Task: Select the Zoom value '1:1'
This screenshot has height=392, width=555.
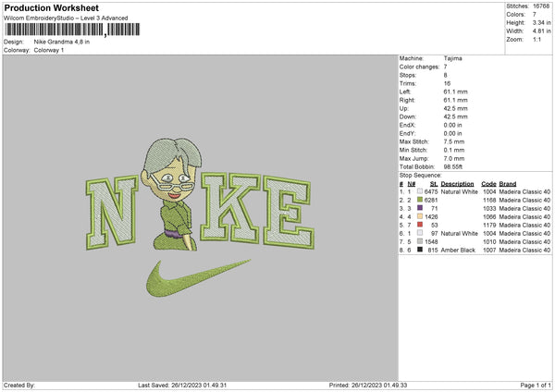Action: point(536,39)
